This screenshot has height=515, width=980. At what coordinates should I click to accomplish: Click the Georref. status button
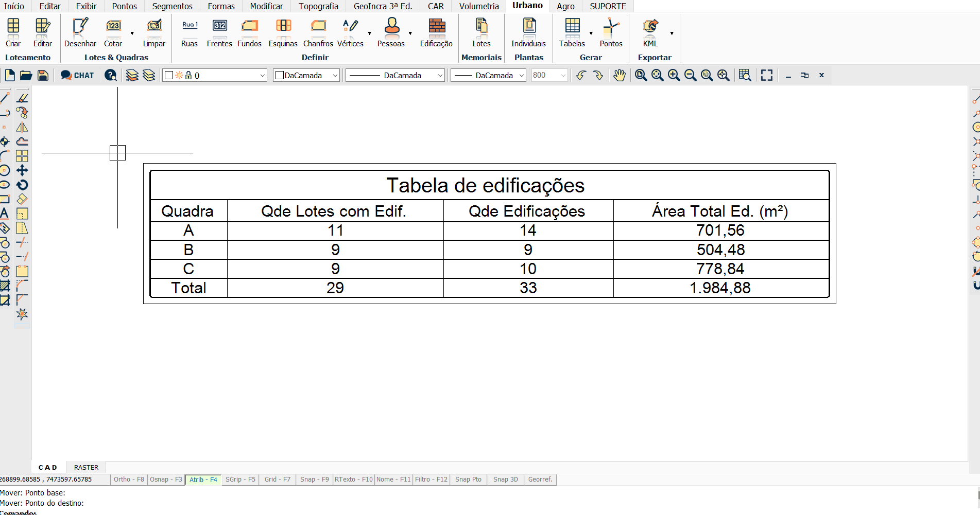tap(540, 480)
